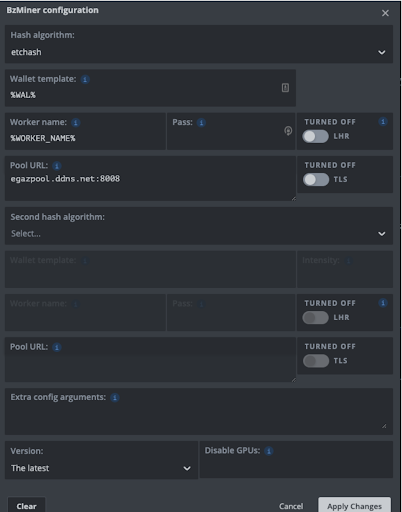Expand the Second hash algorithm dropdown

199,226
